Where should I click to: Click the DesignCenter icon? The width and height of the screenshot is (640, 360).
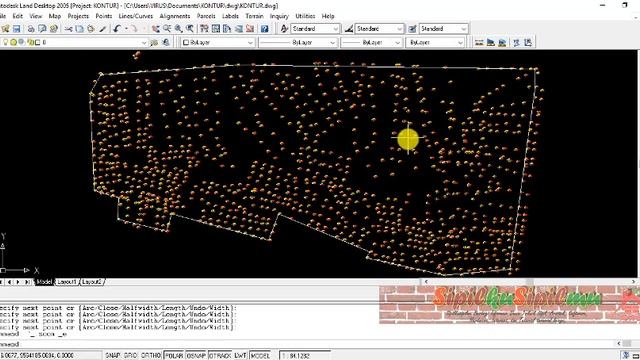click(216, 29)
